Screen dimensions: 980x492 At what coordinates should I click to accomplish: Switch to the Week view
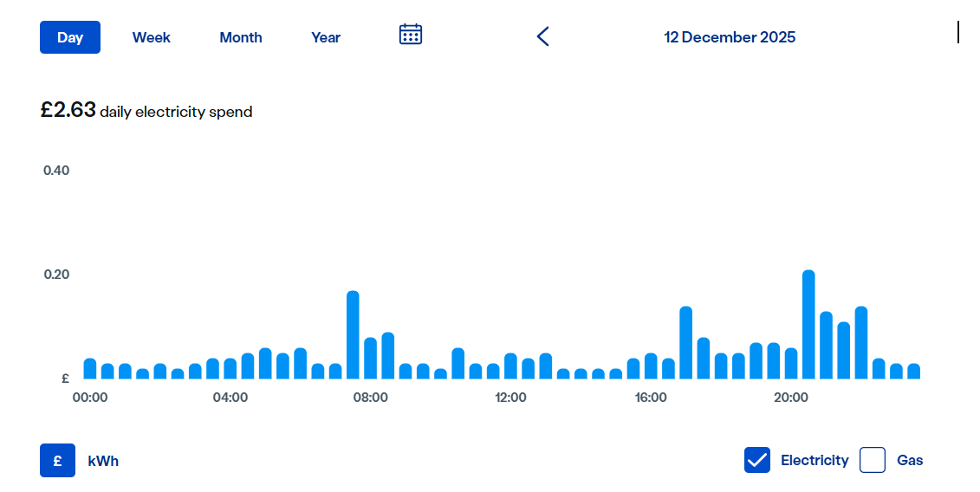tap(152, 37)
